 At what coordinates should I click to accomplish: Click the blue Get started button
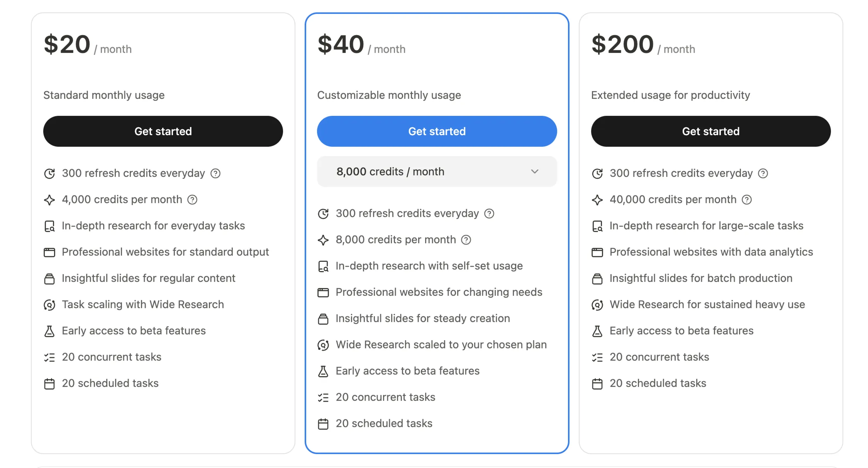click(437, 131)
